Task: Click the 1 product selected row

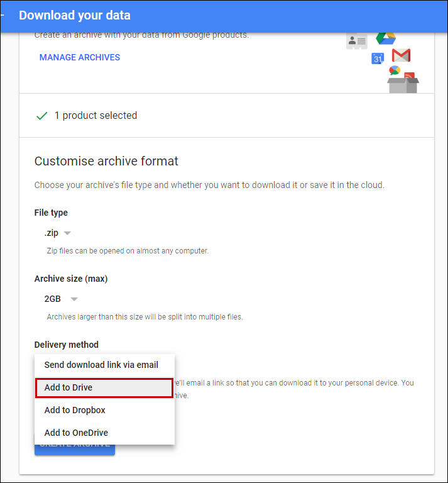Action: tap(96, 116)
